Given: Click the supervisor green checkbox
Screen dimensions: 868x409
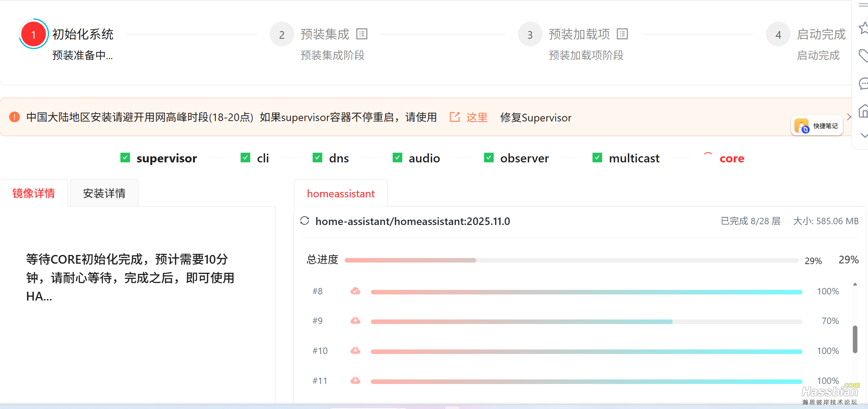Looking at the screenshot, I should pyautogui.click(x=125, y=157).
